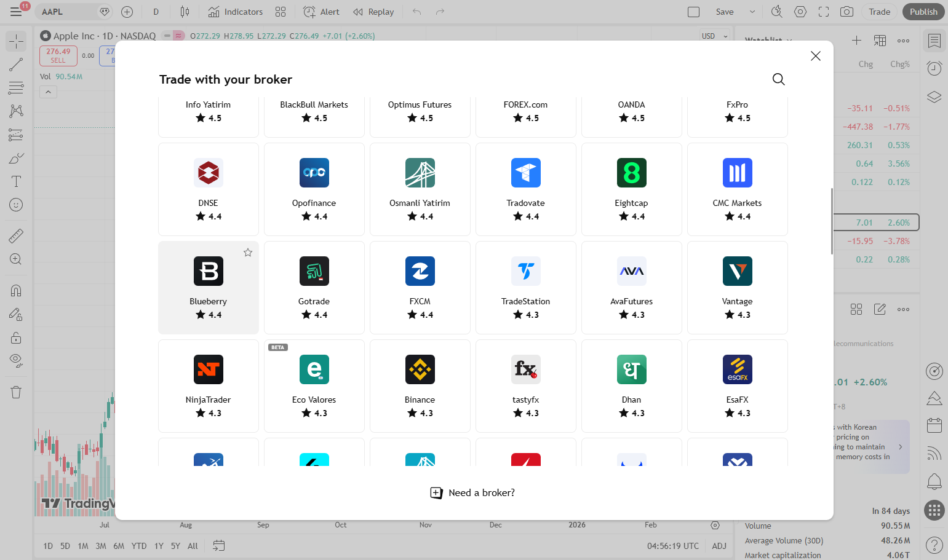The width and height of the screenshot is (948, 560).
Task: Choose CMC Markets broker
Action: [x=737, y=189]
